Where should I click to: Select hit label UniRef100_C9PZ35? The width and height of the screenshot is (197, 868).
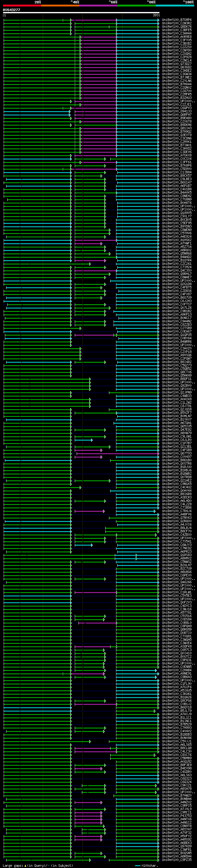[x=177, y=860]
